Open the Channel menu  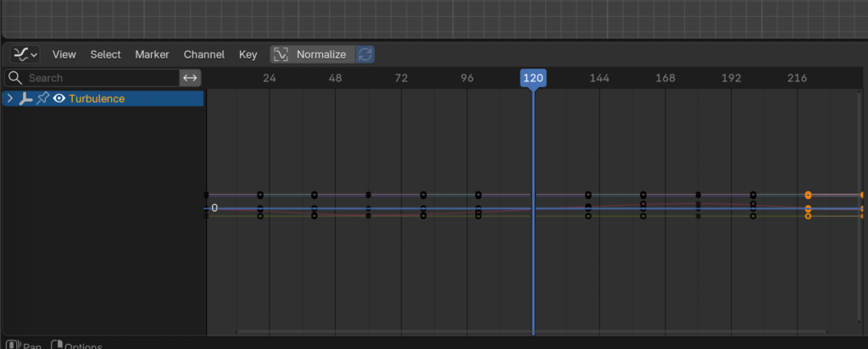tap(204, 54)
